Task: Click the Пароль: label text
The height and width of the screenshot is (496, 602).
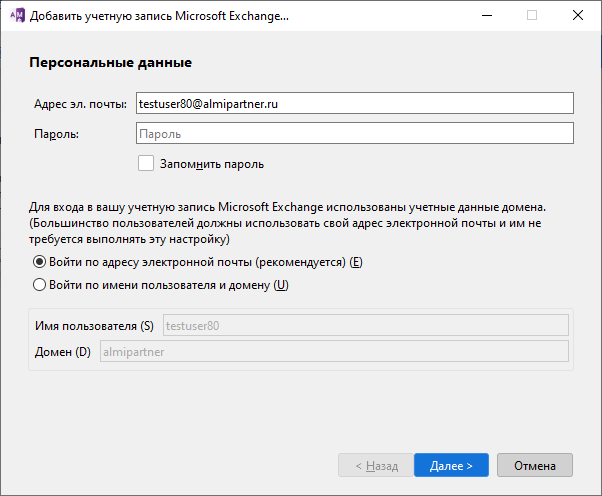Action: [x=56, y=134]
